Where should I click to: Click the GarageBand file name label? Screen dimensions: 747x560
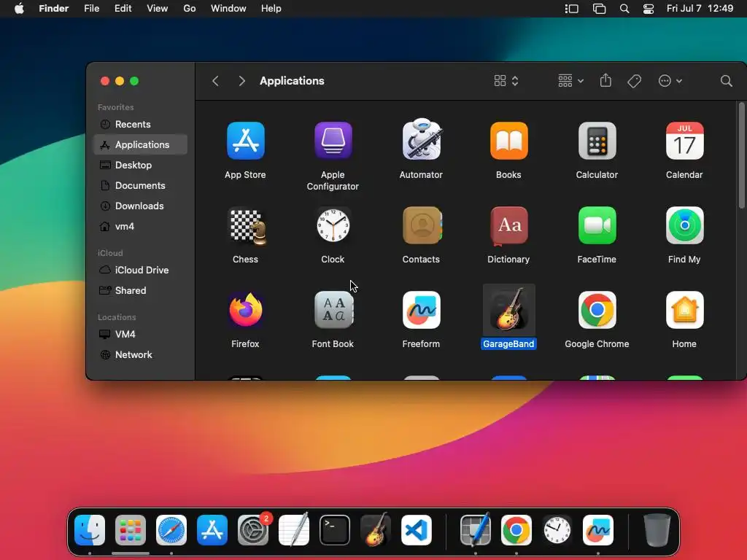pyautogui.click(x=508, y=344)
